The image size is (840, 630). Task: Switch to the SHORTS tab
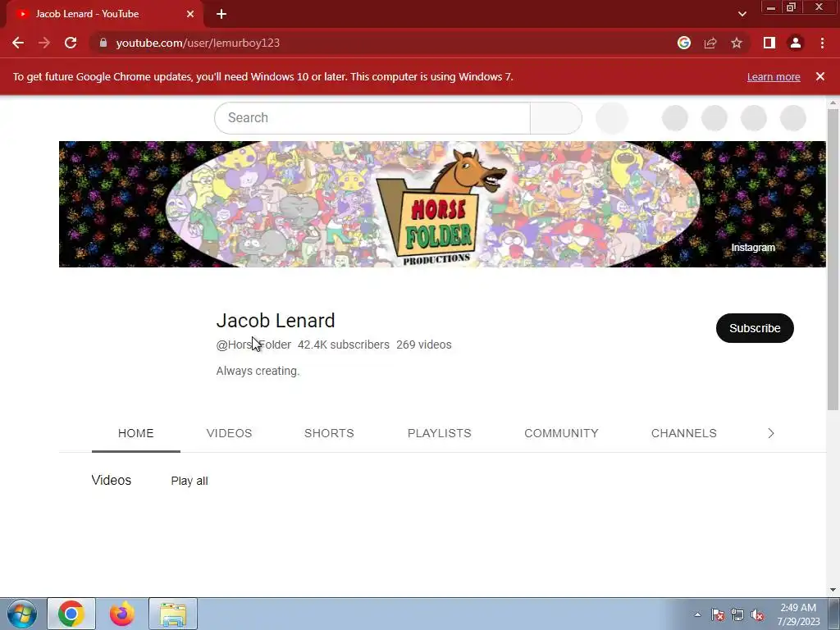coord(329,433)
